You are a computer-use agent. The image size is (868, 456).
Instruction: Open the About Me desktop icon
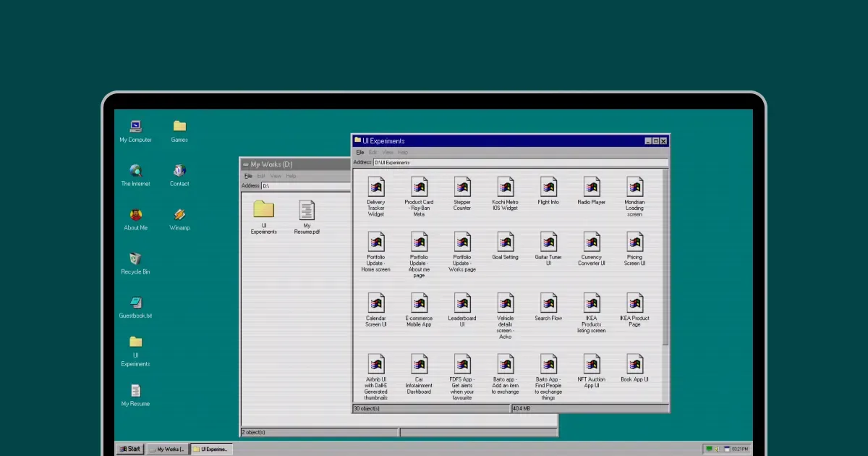pos(136,219)
